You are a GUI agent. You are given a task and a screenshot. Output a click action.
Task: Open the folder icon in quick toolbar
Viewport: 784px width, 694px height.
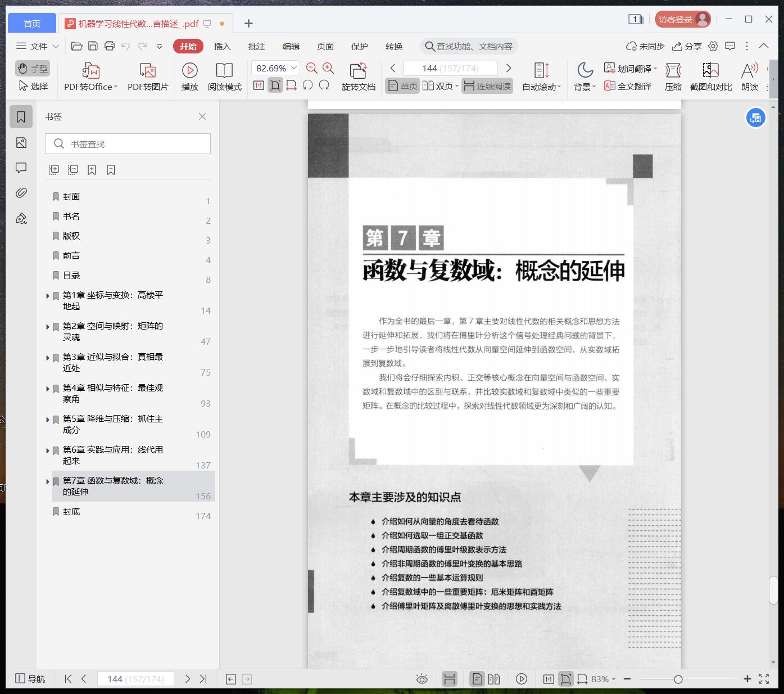click(77, 46)
